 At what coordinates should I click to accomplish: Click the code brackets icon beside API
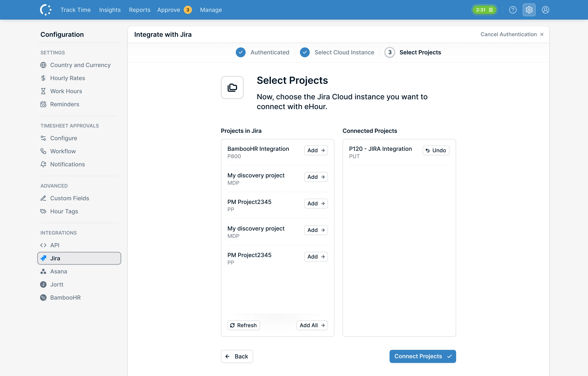(43, 245)
